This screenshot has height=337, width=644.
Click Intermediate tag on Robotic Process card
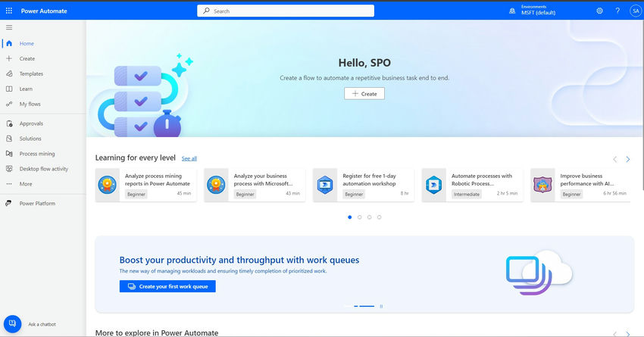tap(467, 195)
